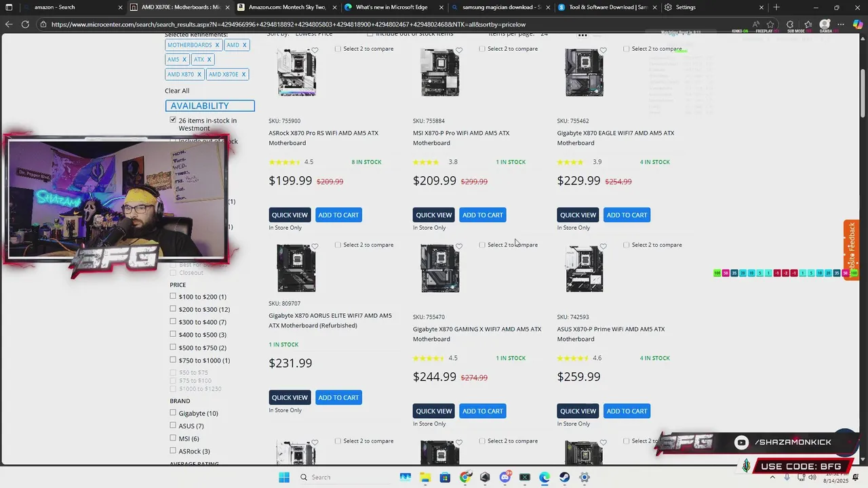
Task: Wishlist heart for Gigabyte X870 GAMING X
Action: pos(459,247)
